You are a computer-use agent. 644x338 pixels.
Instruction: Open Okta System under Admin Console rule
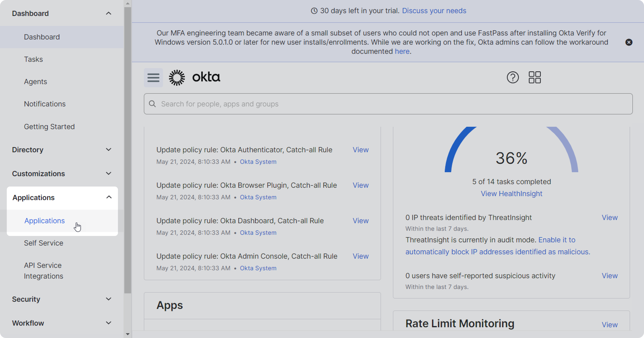(x=258, y=268)
